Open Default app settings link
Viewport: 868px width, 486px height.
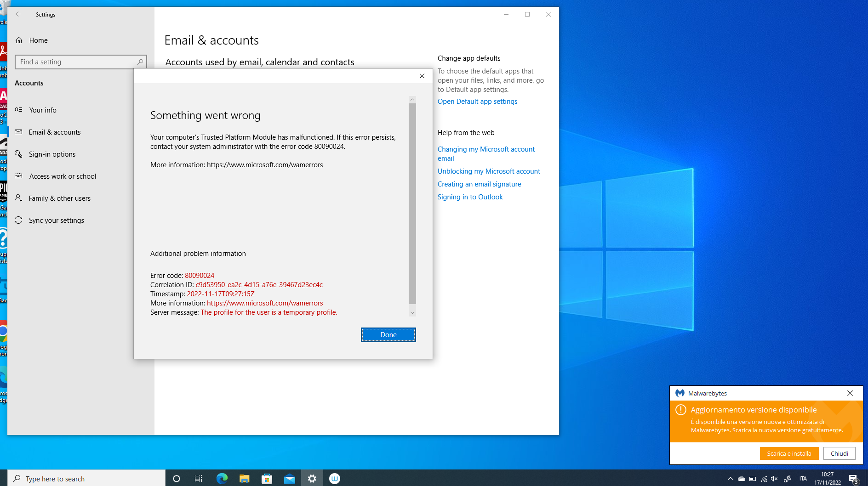click(x=477, y=102)
